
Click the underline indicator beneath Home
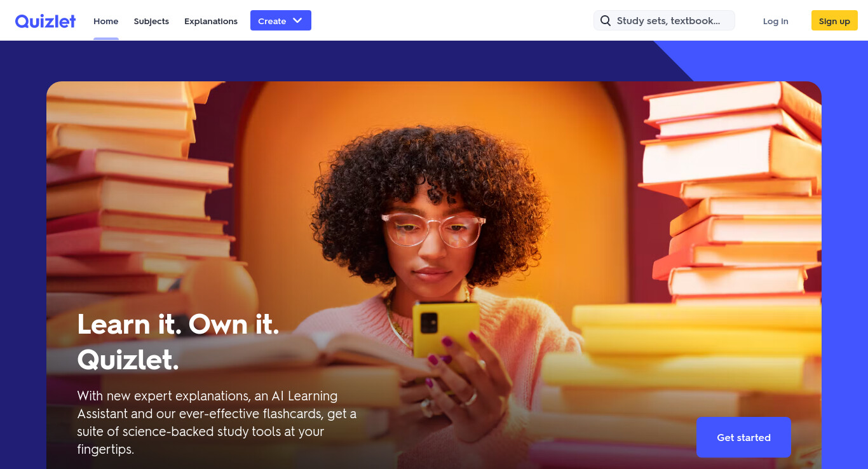tap(106, 39)
